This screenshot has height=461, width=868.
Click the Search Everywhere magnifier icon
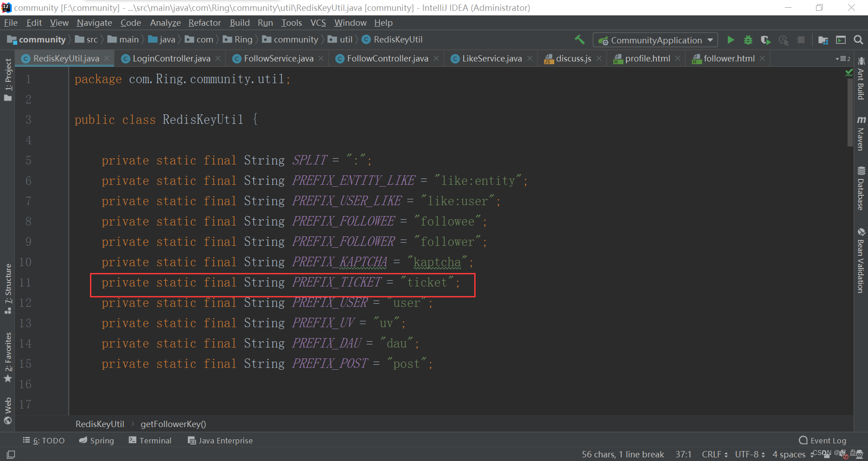point(858,40)
